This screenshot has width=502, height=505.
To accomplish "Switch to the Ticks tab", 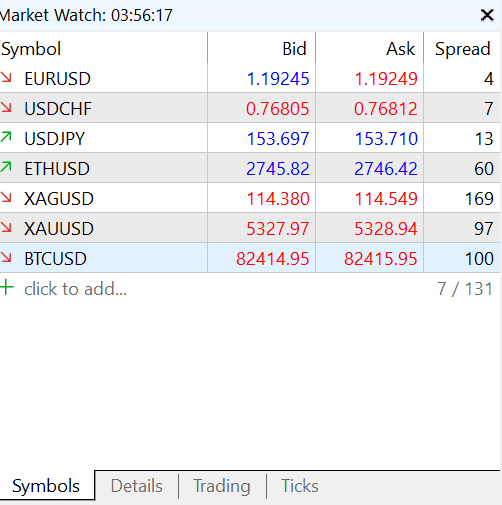I will pyautogui.click(x=300, y=486).
